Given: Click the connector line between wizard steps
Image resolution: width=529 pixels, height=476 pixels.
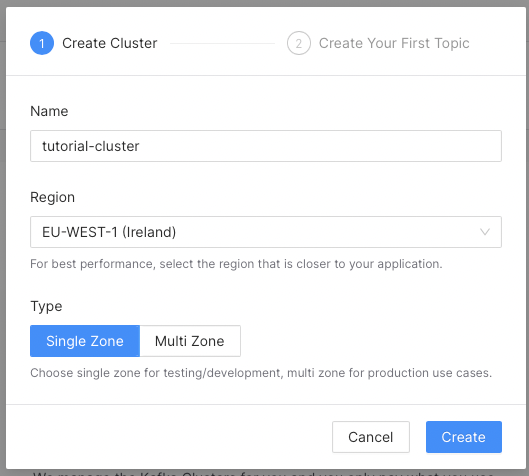Looking at the screenshot, I should pos(222,43).
